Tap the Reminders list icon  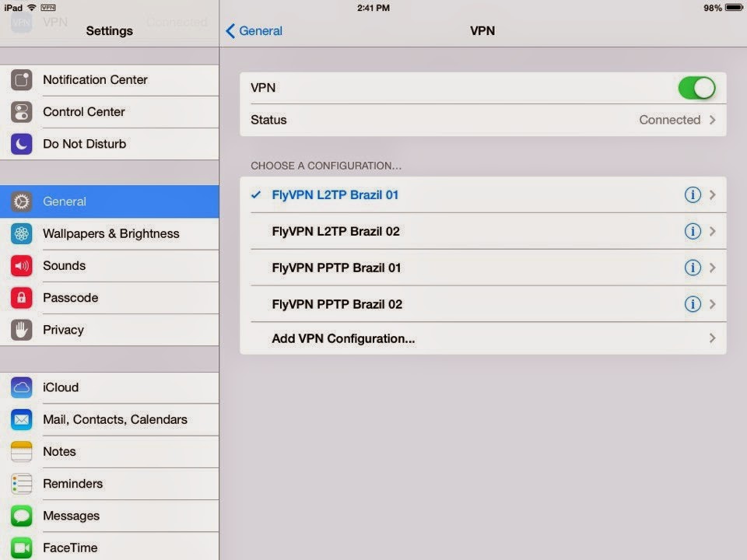(22, 484)
